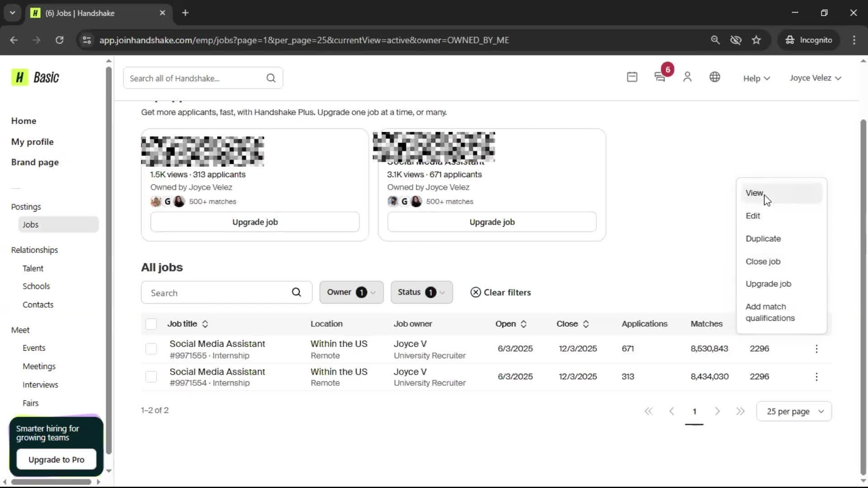
Task: Open a new browser tab
Action: point(185,13)
